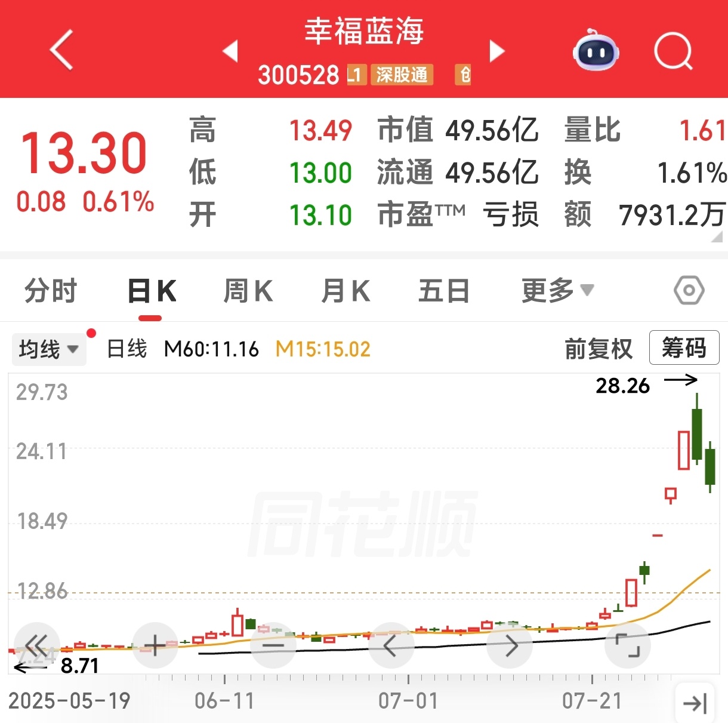Screen dimensions: 728x723
Task: Tap stock code 300528
Action: coord(298,75)
